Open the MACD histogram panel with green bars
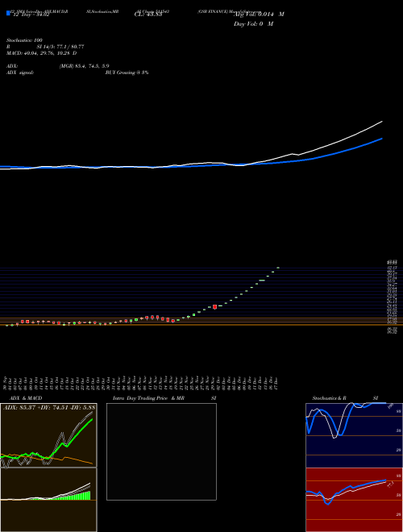The image size is (403, 532). tap(48, 500)
